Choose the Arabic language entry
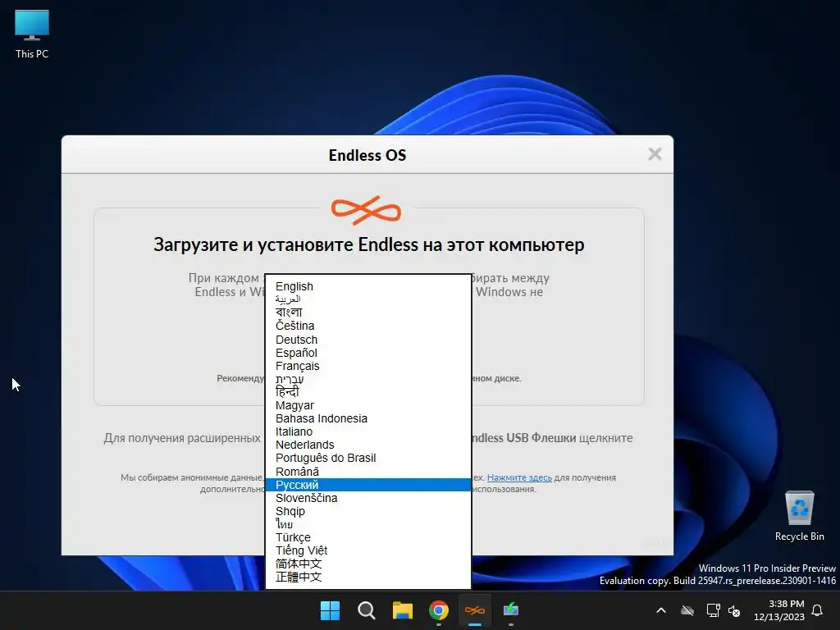This screenshot has width=840, height=630. (x=368, y=299)
